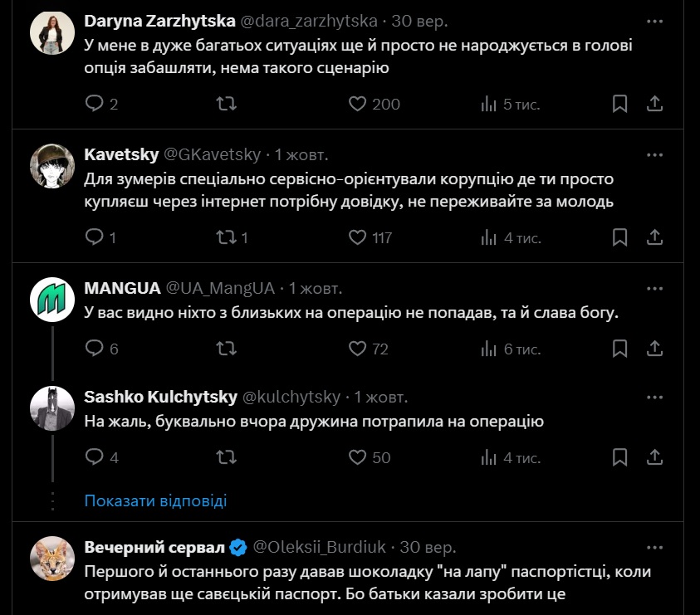Open more menu on Вечерний сервал tweet
Screen dimensions: 700x615
pyautogui.click(x=654, y=548)
